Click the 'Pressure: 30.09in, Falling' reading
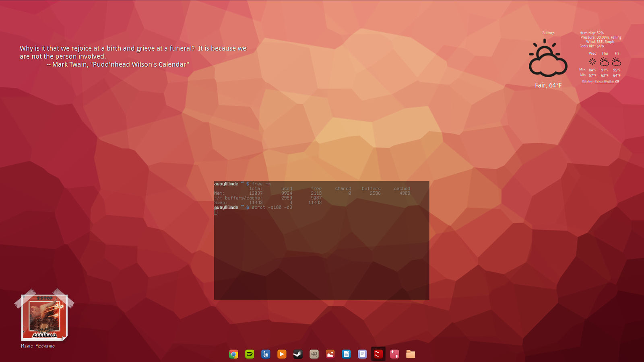The width and height of the screenshot is (644, 362). (601, 37)
